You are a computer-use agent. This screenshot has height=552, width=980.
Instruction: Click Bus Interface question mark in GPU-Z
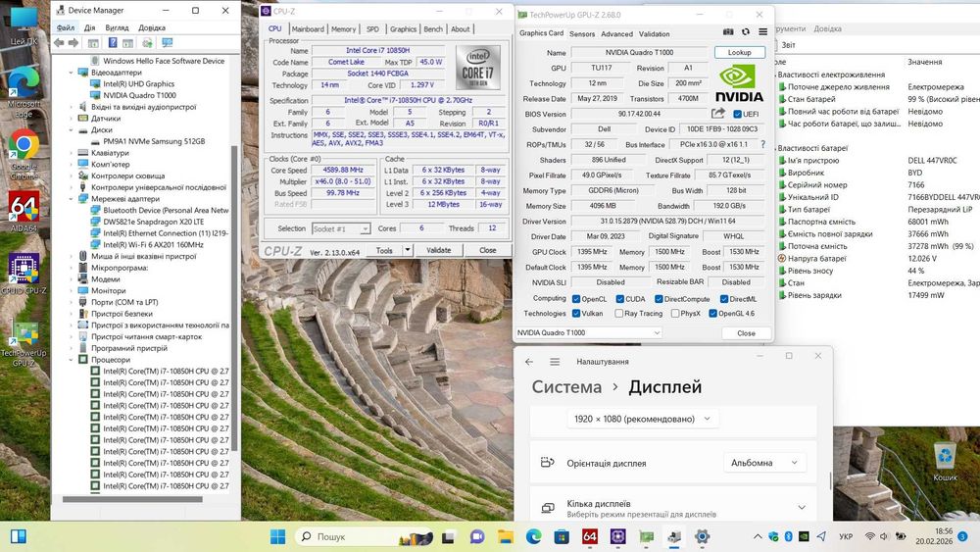[762, 144]
